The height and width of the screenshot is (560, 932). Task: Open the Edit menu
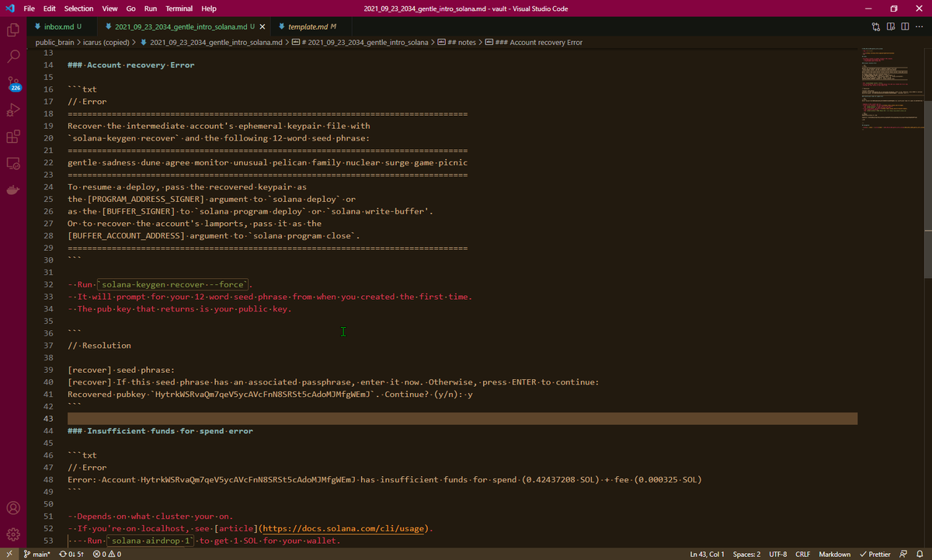50,8
